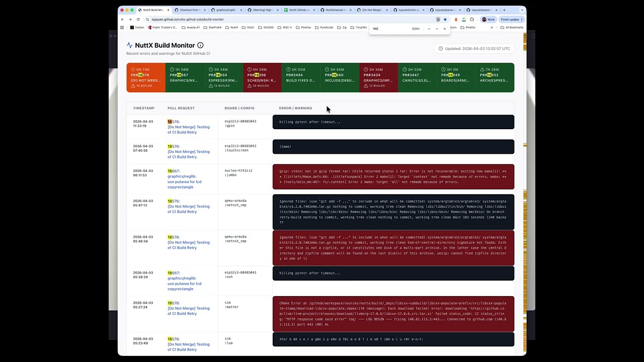Open the TinyEMU bookmark folder
This screenshot has width=644, height=362.
[359, 28]
